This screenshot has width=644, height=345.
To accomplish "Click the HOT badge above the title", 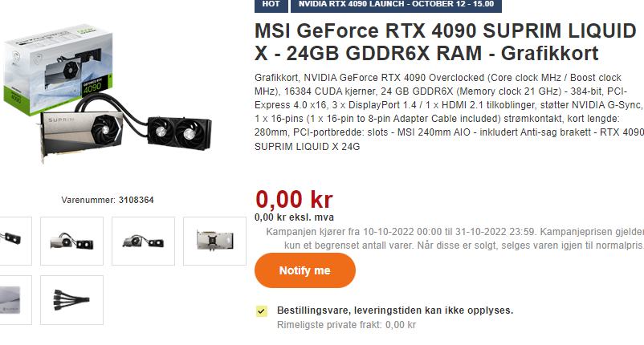I will tap(271, 5).
